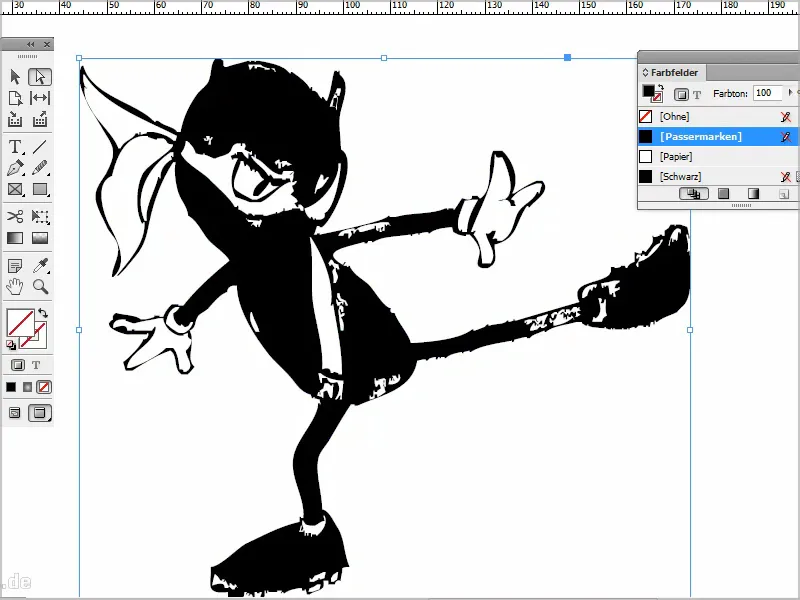This screenshot has width=800, height=600.
Task: Pick the Pen tool
Action: 15,168
